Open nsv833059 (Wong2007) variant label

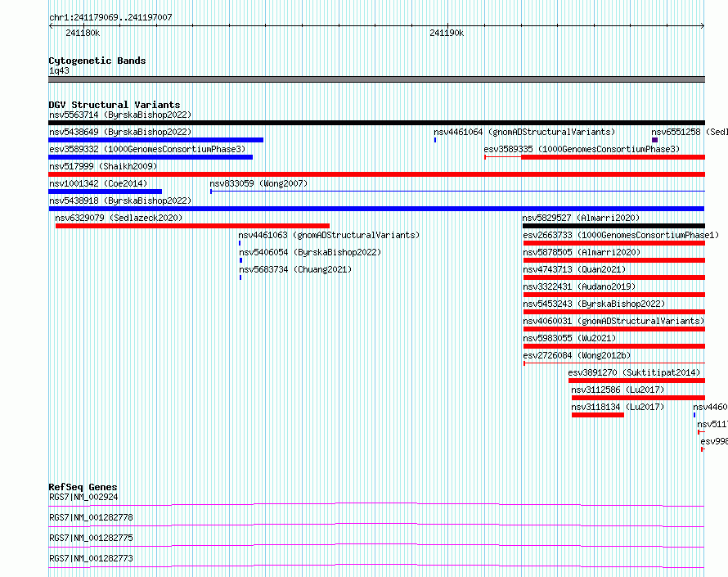(258, 183)
